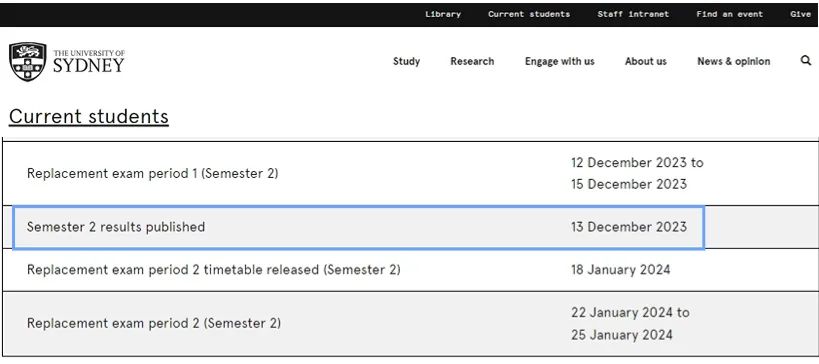Open the About us menu
The image size is (819, 364).
(x=646, y=61)
